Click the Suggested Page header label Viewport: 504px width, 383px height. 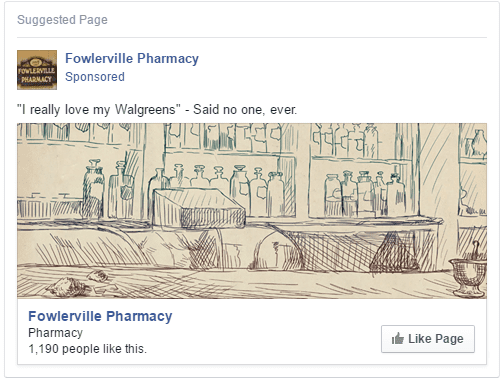pyautogui.click(x=62, y=20)
